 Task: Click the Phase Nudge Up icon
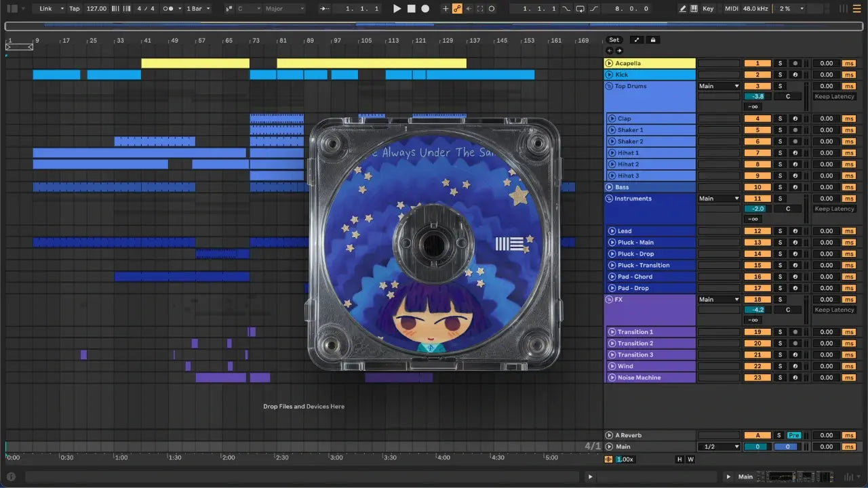127,9
